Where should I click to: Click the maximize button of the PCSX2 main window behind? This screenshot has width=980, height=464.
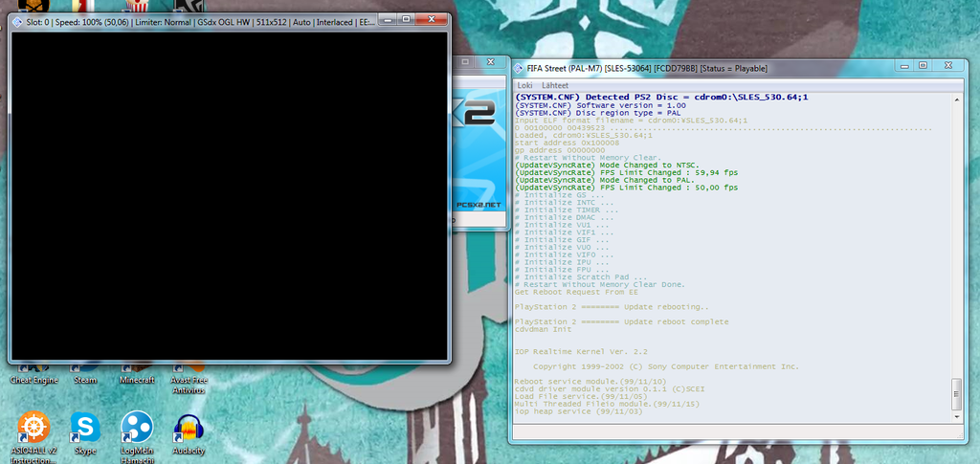coord(466,61)
